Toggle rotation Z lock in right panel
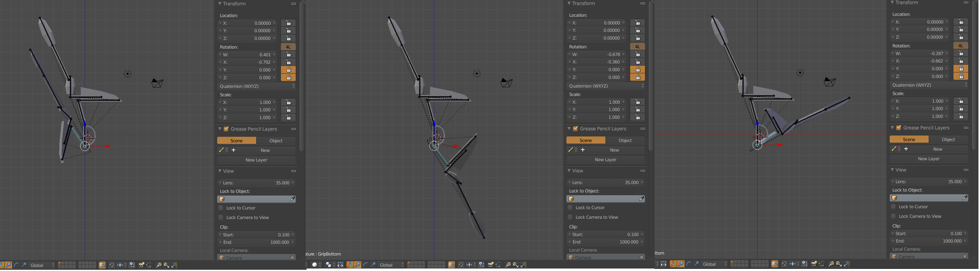This screenshot has height=271, width=980. [x=961, y=76]
